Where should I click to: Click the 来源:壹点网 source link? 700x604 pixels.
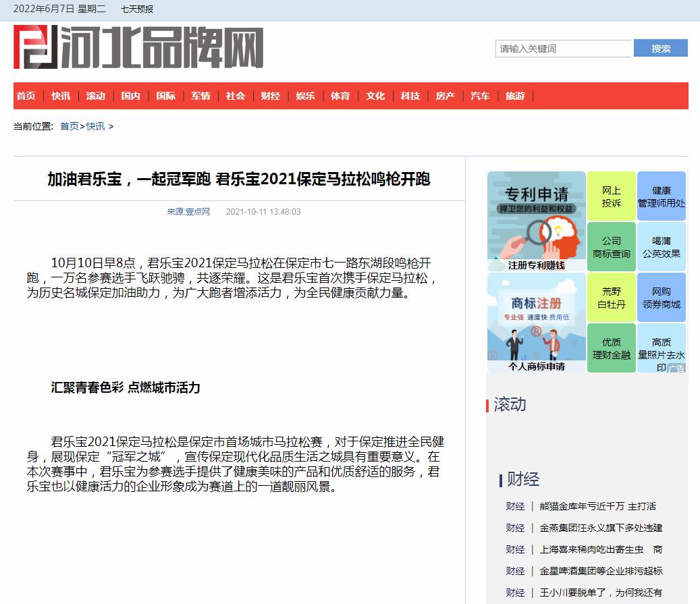[x=188, y=212]
